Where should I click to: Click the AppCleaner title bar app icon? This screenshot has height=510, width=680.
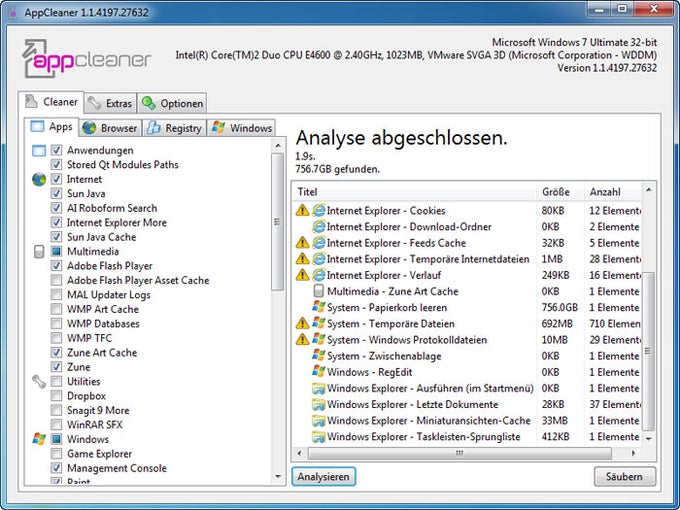[x=13, y=12]
